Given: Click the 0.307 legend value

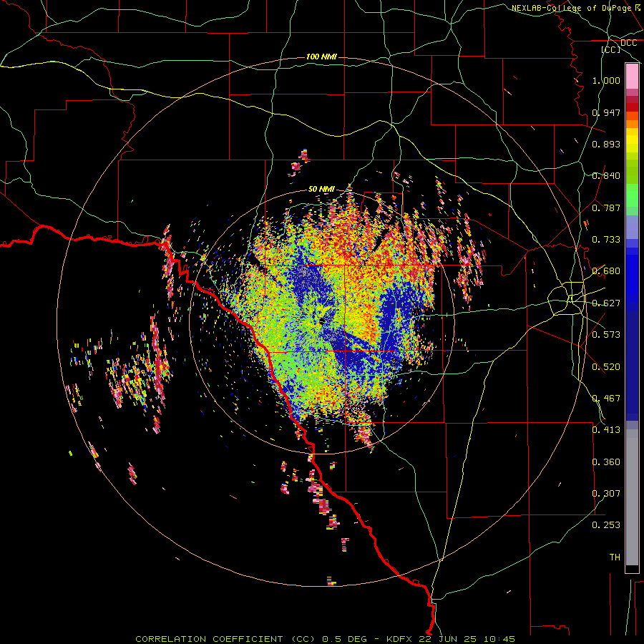Looking at the screenshot, I should pos(606,493).
